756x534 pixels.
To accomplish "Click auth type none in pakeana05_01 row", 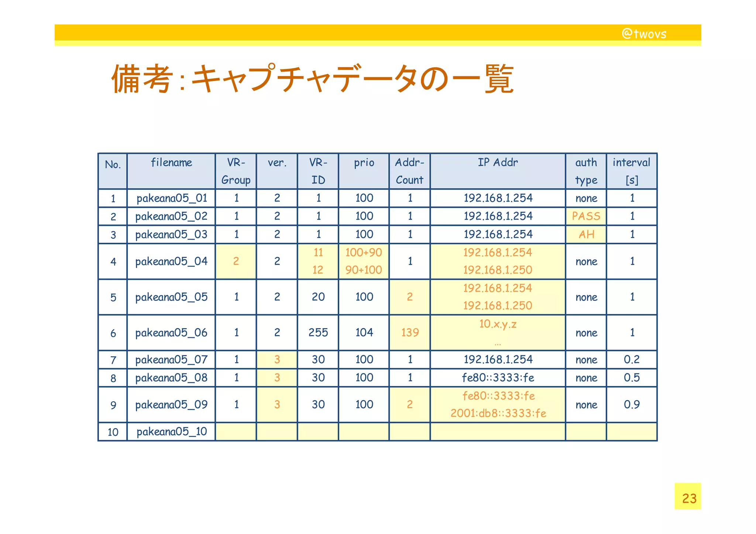I will (586, 199).
